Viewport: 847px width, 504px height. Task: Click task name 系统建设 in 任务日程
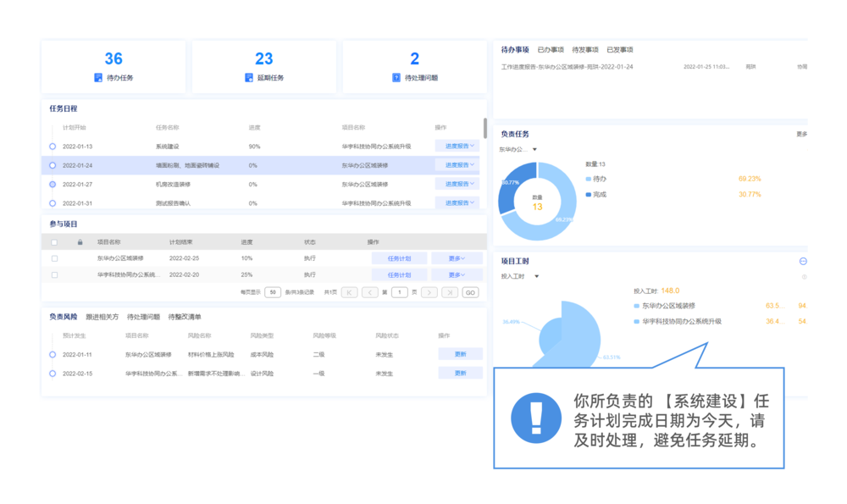[168, 147]
